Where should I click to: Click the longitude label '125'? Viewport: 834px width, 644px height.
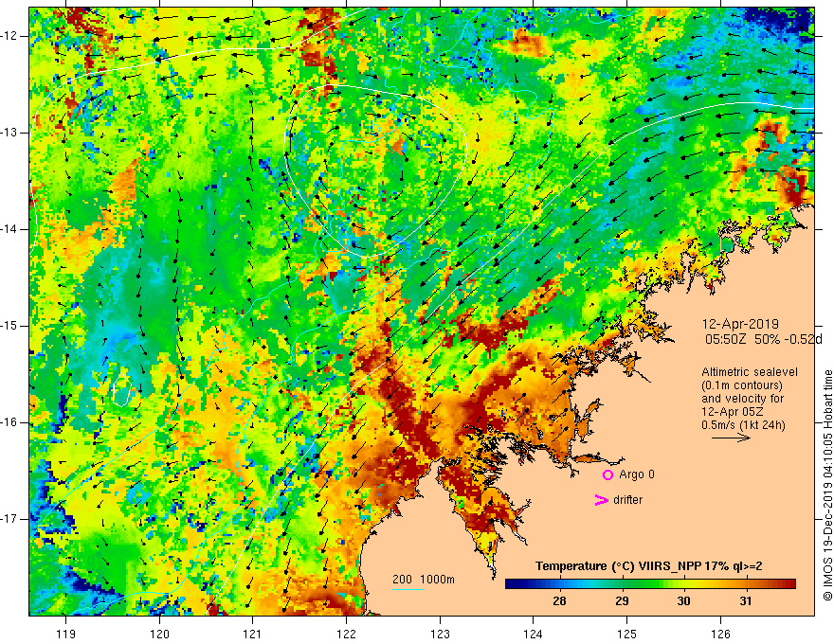(627, 634)
